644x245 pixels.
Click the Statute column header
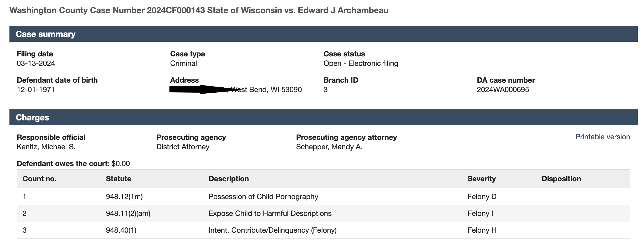tap(119, 179)
